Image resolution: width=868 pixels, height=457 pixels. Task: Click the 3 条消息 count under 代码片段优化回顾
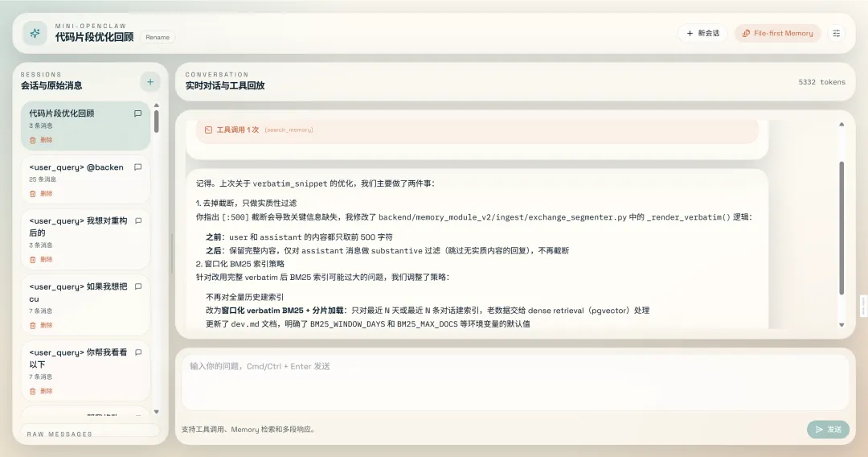click(x=41, y=126)
